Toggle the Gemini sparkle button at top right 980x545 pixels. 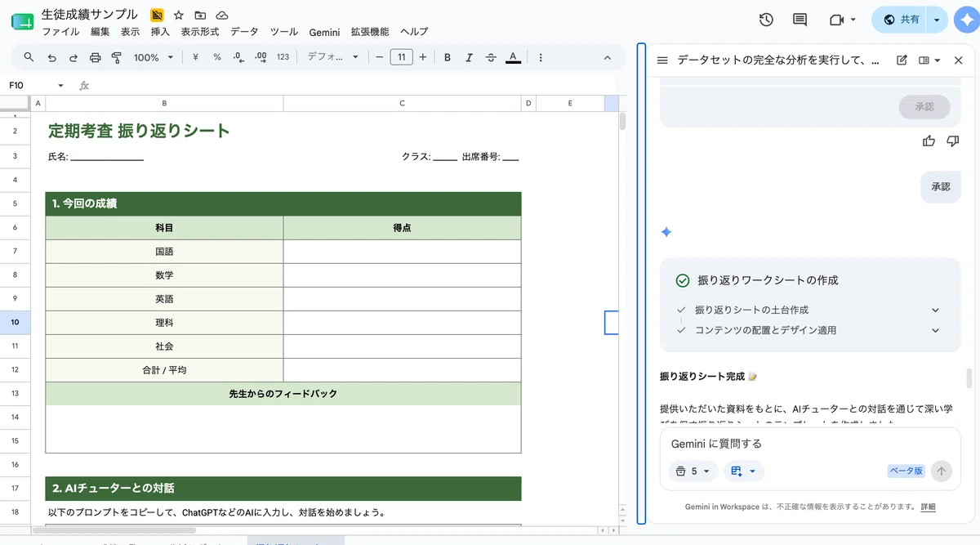(967, 20)
